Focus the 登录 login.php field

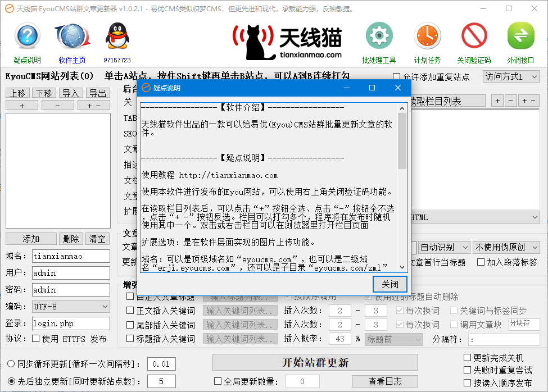pyautogui.click(x=71, y=323)
